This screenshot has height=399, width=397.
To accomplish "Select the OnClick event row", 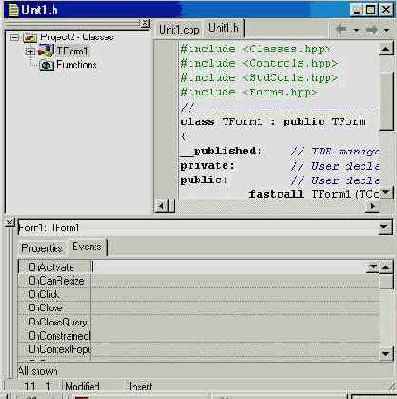I will pyautogui.click(x=199, y=294).
